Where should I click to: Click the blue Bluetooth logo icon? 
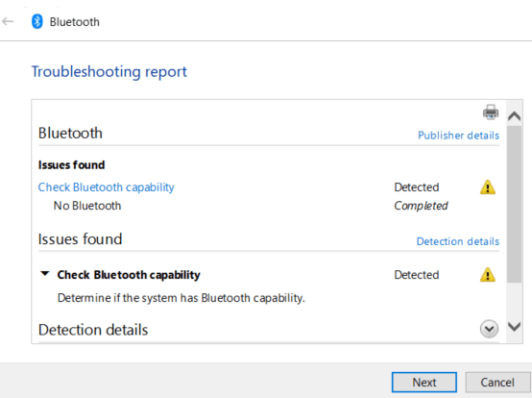point(37,22)
